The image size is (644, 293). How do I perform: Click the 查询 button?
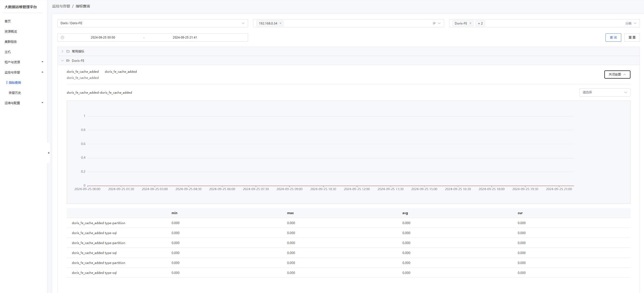(x=613, y=38)
